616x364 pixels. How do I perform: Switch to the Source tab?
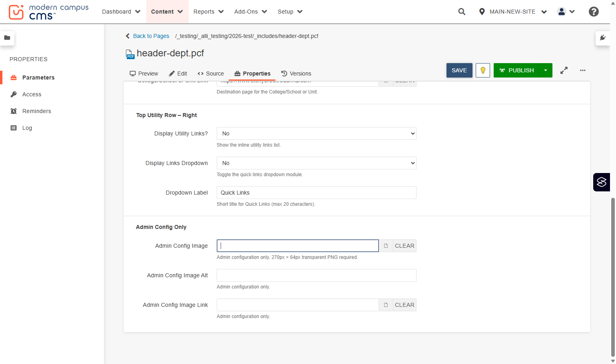[x=211, y=74]
